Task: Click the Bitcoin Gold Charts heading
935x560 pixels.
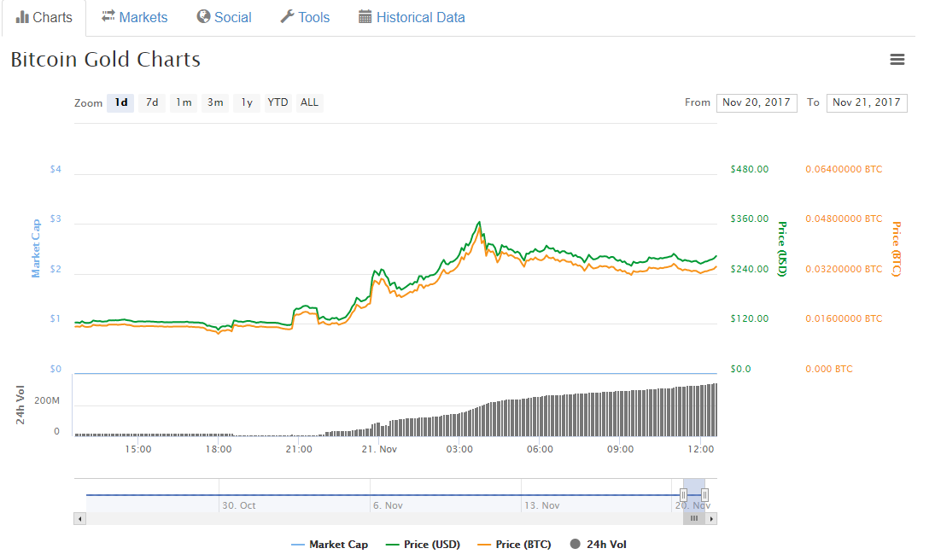Action: 106,60
